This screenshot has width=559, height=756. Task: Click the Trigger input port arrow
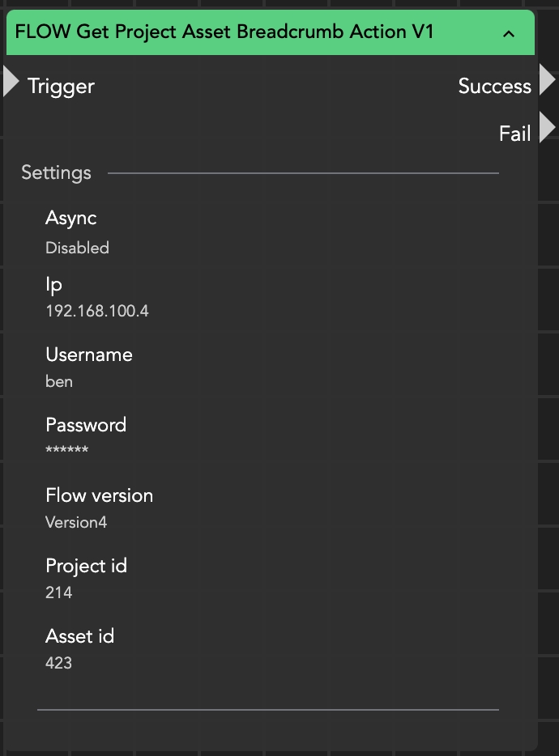(11, 81)
